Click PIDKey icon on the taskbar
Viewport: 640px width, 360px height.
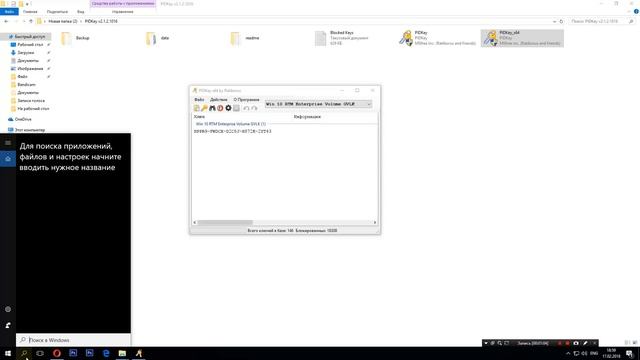139,353
